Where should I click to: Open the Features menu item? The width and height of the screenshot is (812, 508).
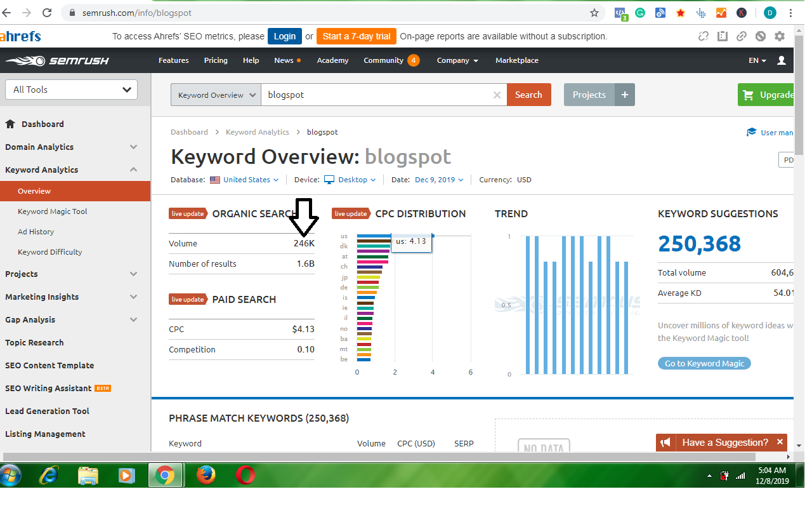coord(173,60)
